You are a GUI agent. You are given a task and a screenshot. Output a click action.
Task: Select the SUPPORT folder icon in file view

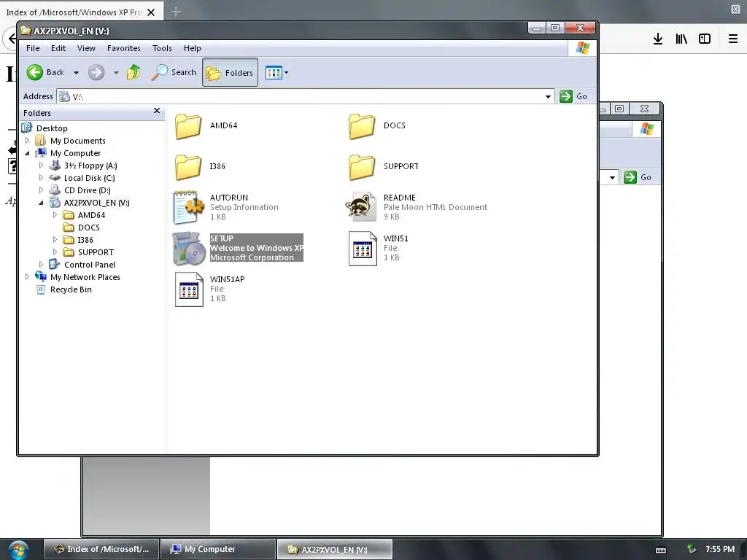[362, 167]
